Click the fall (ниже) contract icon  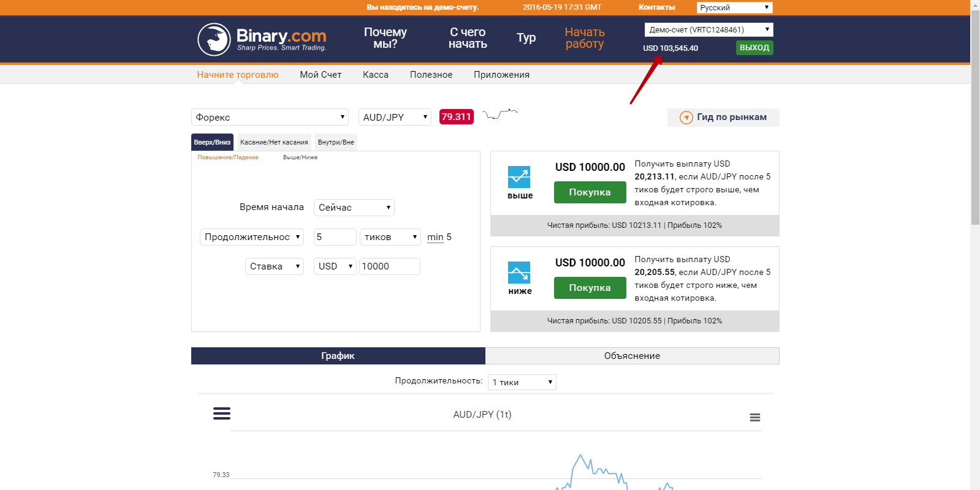click(x=519, y=273)
